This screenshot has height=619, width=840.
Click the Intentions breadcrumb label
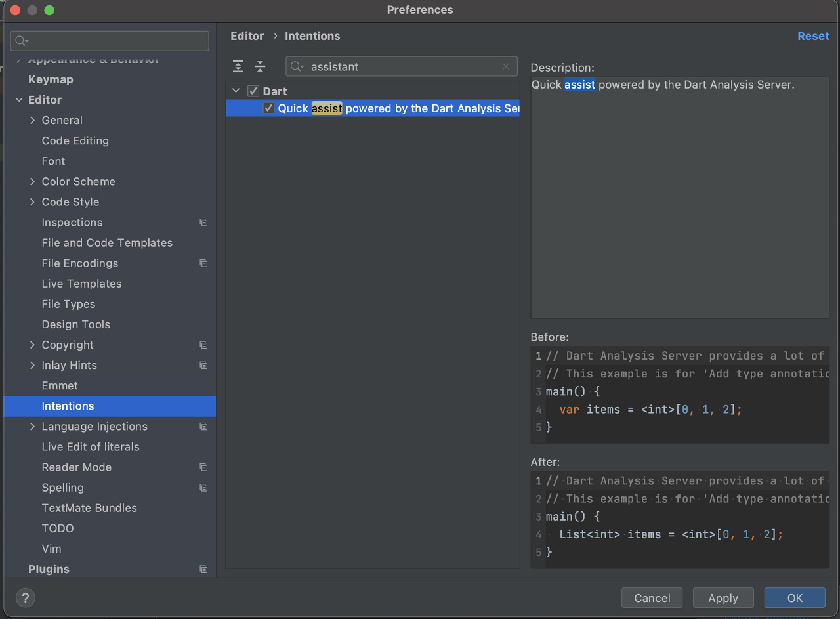click(312, 36)
